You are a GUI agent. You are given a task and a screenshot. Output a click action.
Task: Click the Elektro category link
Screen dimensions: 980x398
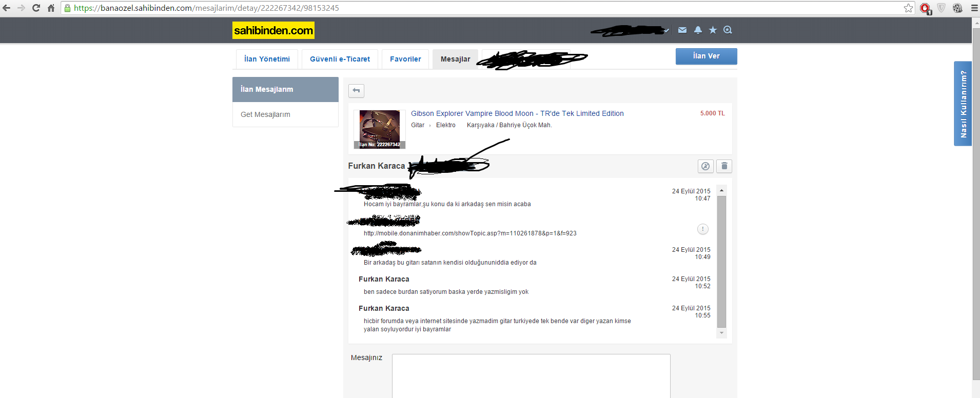pyautogui.click(x=446, y=125)
